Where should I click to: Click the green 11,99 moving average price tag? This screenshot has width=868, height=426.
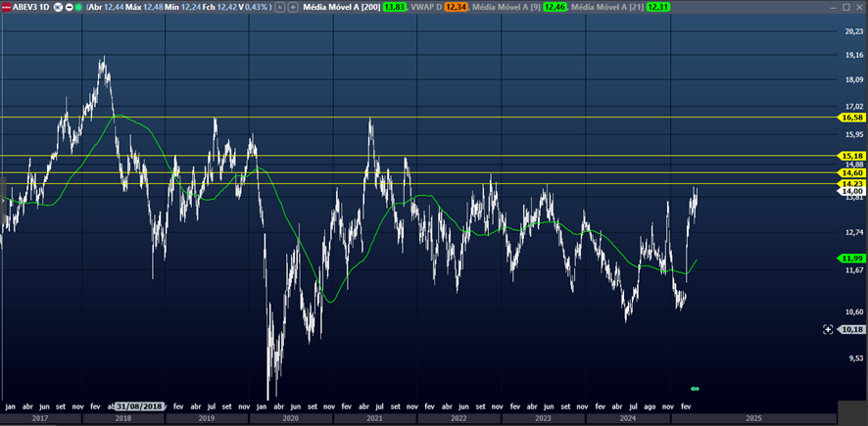pos(851,258)
